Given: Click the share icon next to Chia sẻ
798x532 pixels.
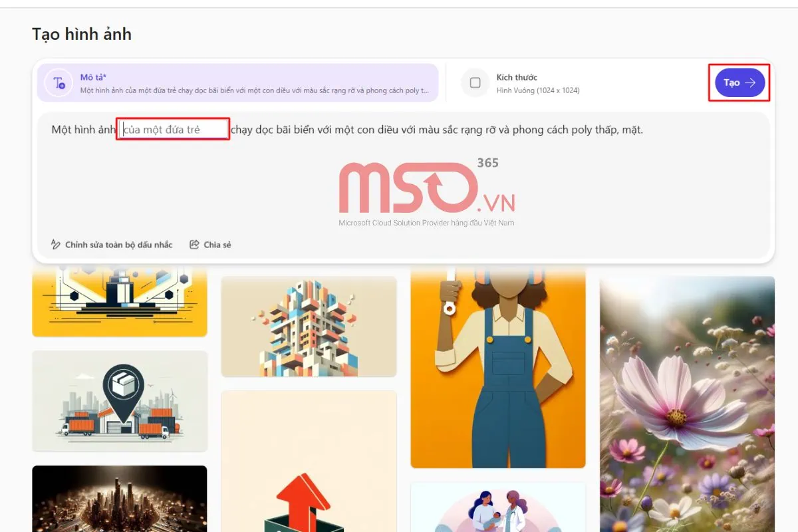Looking at the screenshot, I should pos(194,244).
